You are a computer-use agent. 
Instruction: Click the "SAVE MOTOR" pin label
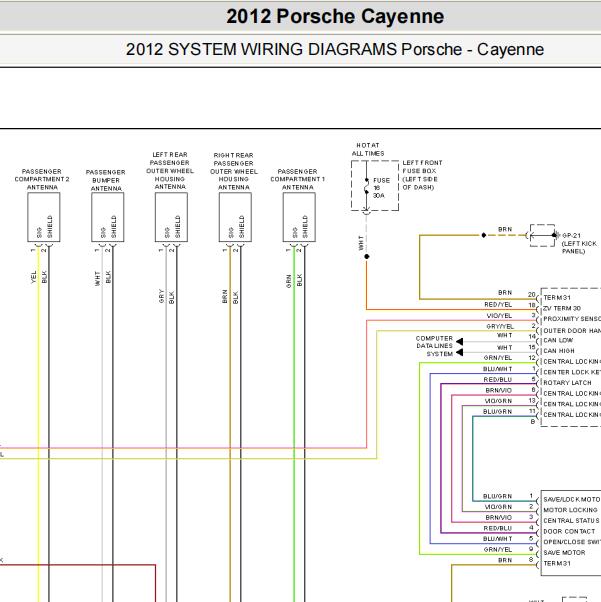tap(564, 552)
